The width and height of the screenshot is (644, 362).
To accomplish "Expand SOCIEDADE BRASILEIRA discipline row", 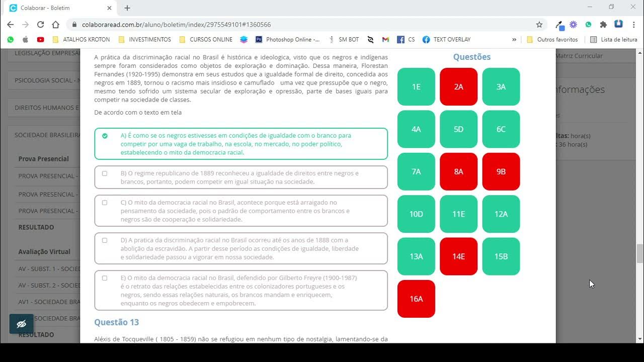I will 44,135.
